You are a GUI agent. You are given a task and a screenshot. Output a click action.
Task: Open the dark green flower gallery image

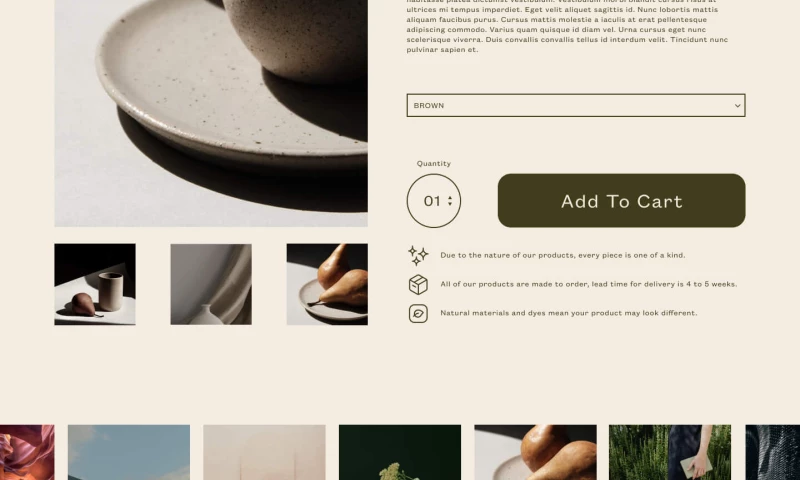pos(400,452)
